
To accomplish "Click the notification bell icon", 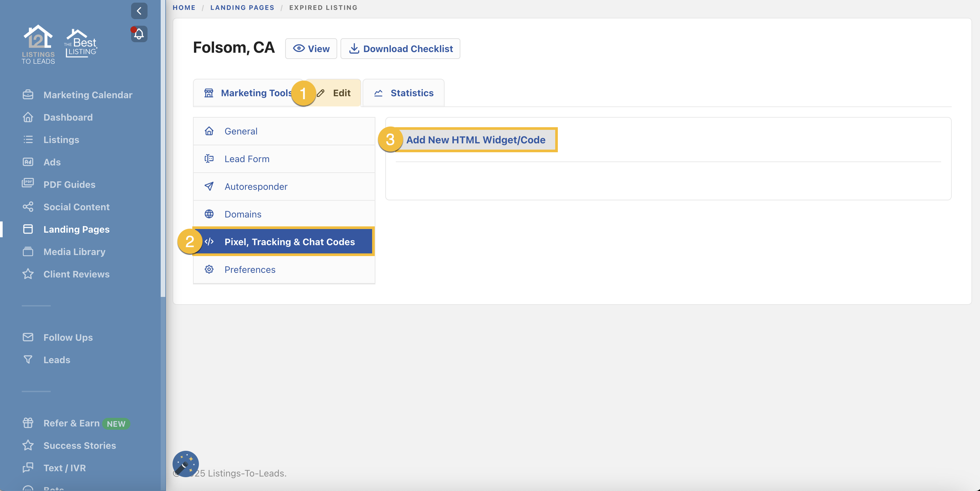I will (139, 34).
